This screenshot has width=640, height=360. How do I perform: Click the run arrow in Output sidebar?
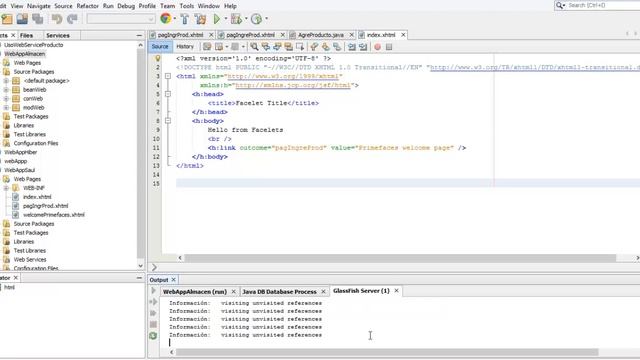tap(153, 291)
